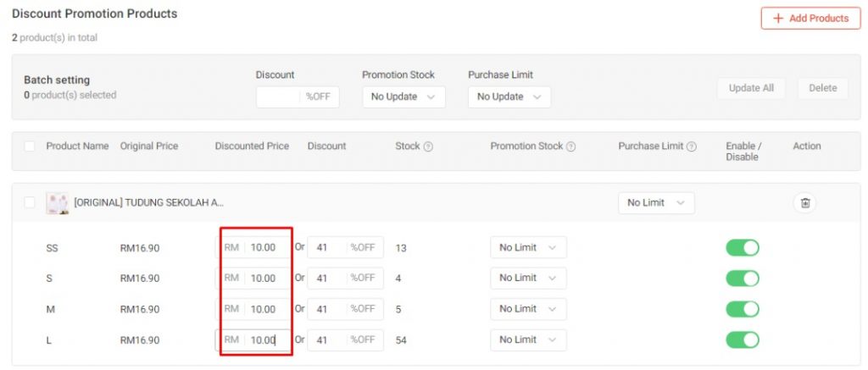Click the discounted price field for SS

tap(266, 248)
